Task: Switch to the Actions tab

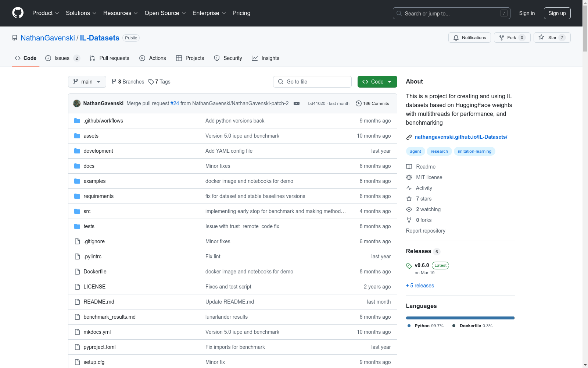Action: [153, 58]
